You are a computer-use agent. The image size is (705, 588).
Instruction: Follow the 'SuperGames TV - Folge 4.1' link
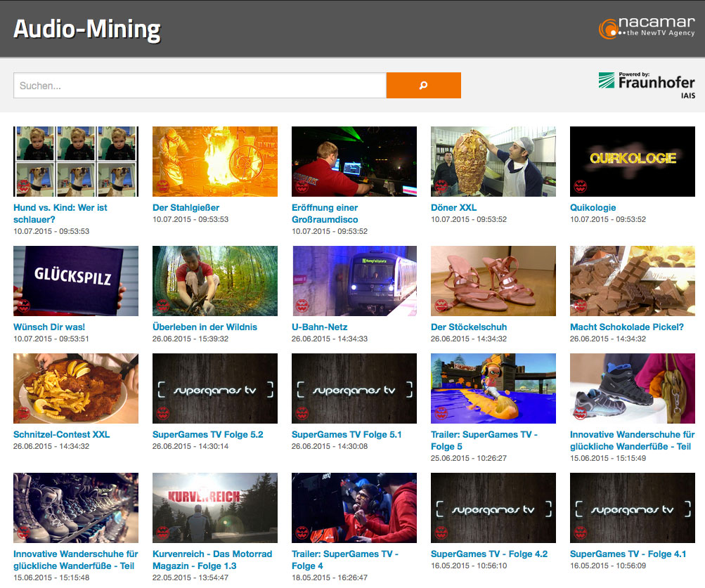click(628, 554)
